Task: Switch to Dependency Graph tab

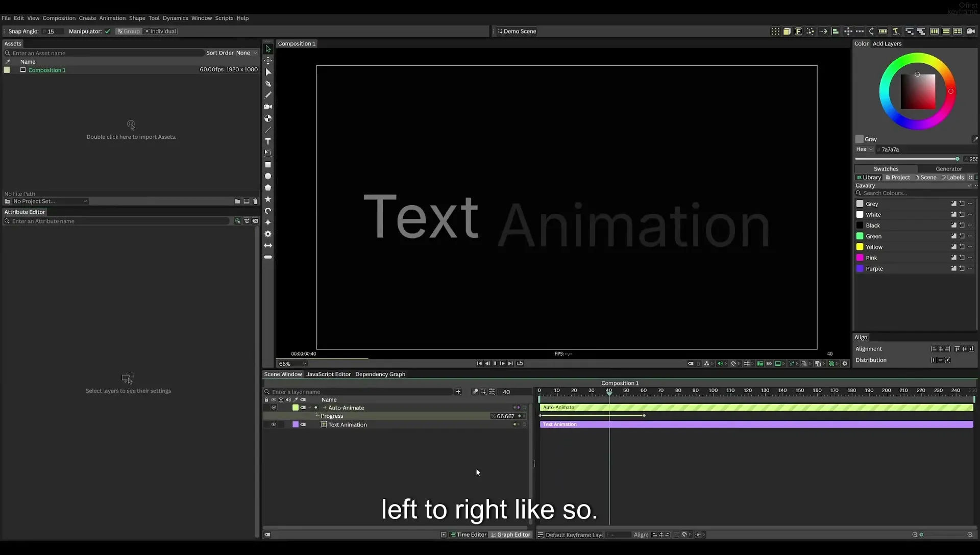Action: pyautogui.click(x=380, y=374)
